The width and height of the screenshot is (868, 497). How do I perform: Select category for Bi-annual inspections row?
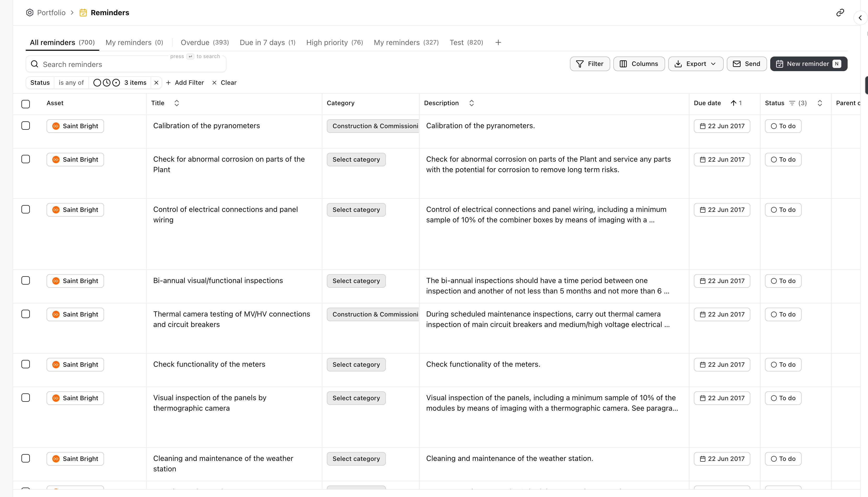pyautogui.click(x=356, y=281)
